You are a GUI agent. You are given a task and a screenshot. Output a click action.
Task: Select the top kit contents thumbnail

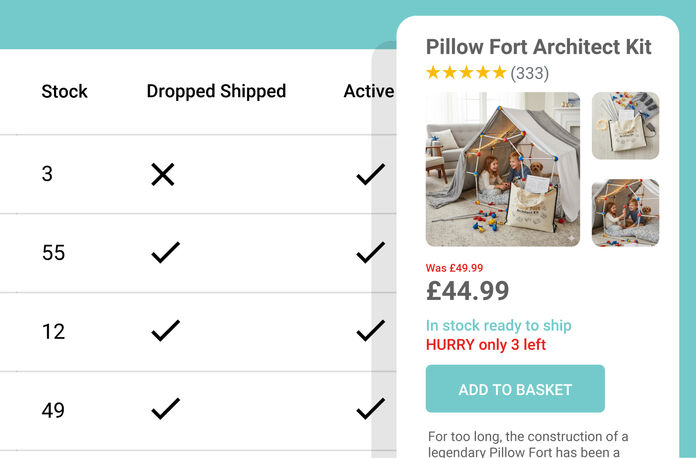coord(625,125)
